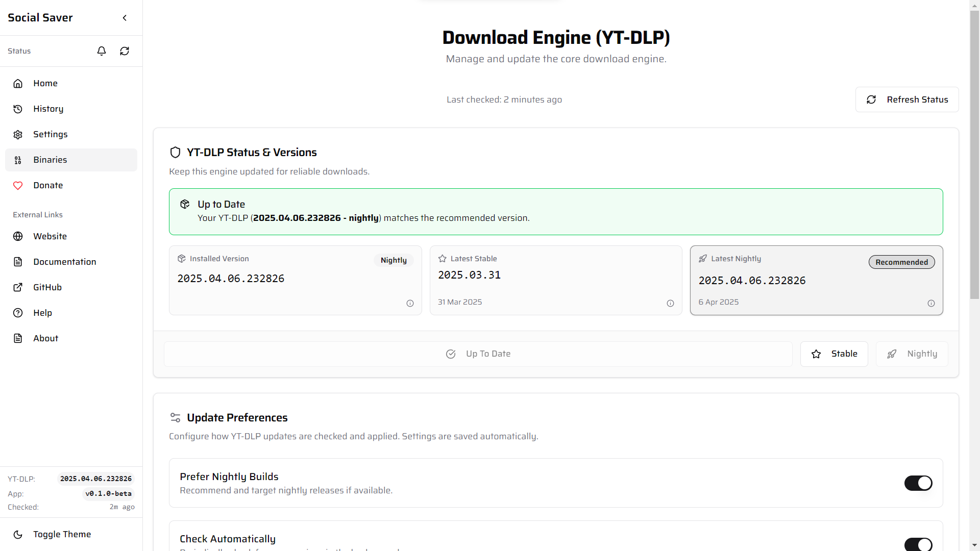Switch to the Stable version tab
Image resolution: width=980 pixels, height=551 pixels.
point(834,354)
